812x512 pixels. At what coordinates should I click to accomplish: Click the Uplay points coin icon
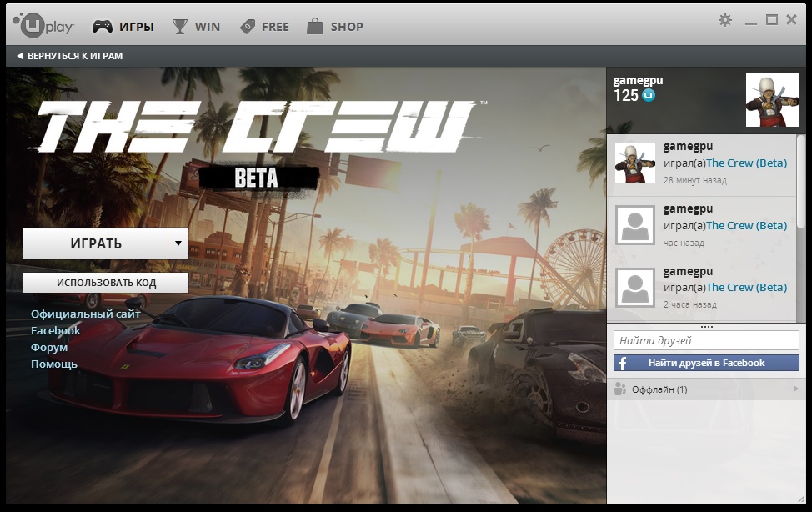649,95
